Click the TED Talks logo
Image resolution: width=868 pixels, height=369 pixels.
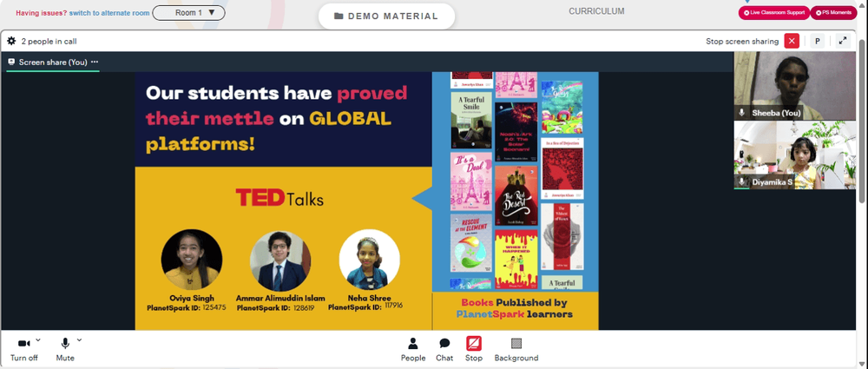279,198
